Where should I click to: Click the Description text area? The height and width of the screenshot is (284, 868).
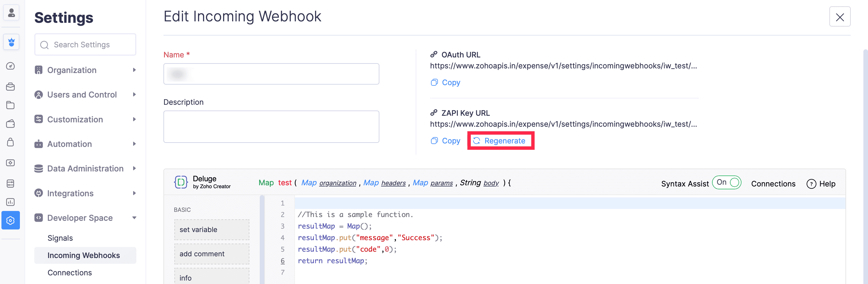coord(271,127)
